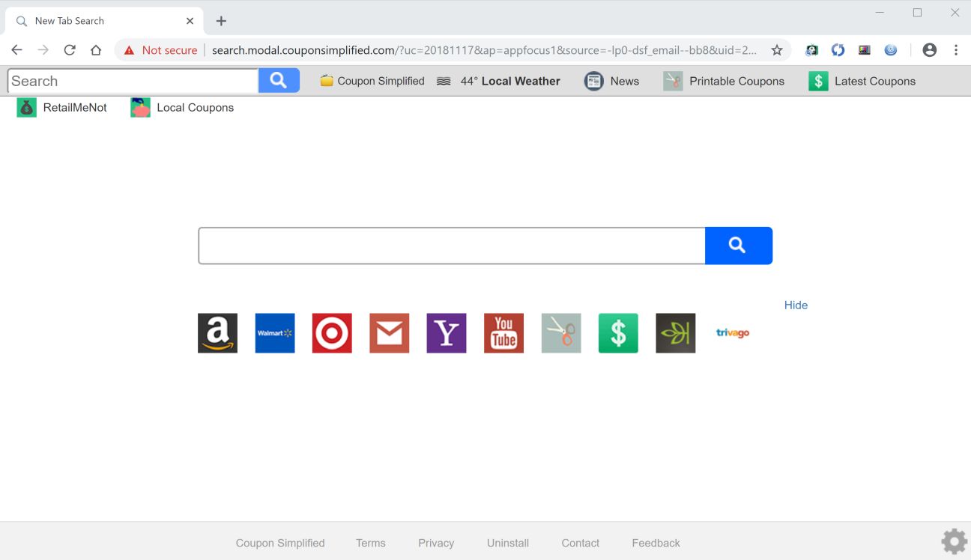This screenshot has height=560, width=971.
Task: Open the page settings gear
Action: (x=954, y=541)
